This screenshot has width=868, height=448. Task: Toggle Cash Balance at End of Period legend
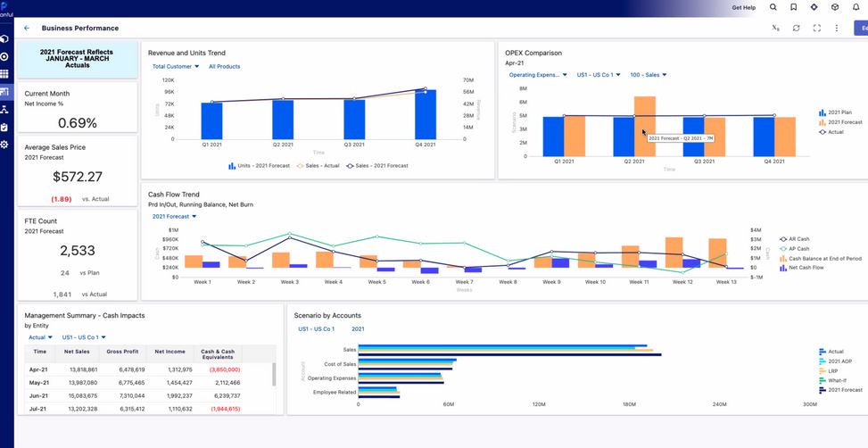click(x=821, y=259)
